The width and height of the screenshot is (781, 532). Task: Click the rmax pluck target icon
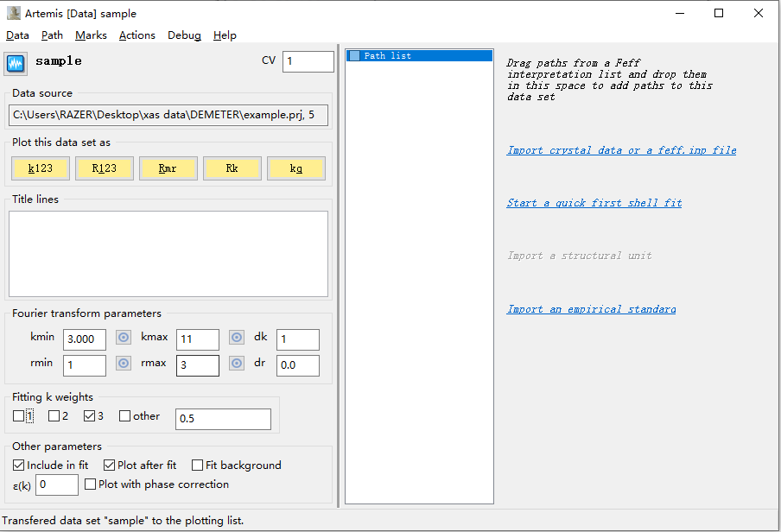point(237,363)
